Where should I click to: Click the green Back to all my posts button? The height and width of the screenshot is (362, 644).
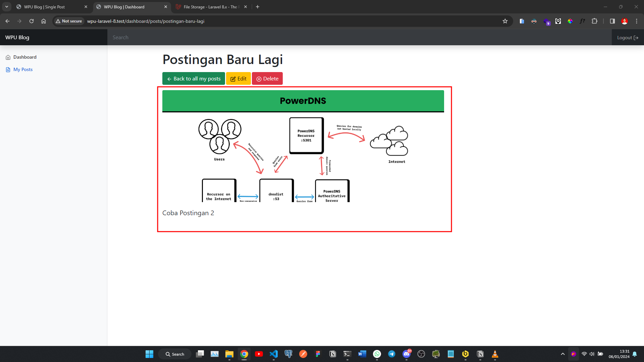pyautogui.click(x=194, y=79)
